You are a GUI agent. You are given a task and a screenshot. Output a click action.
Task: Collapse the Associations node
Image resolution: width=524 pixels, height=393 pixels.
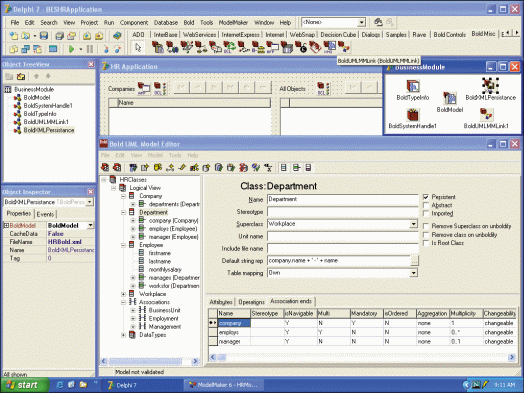[x=123, y=302]
